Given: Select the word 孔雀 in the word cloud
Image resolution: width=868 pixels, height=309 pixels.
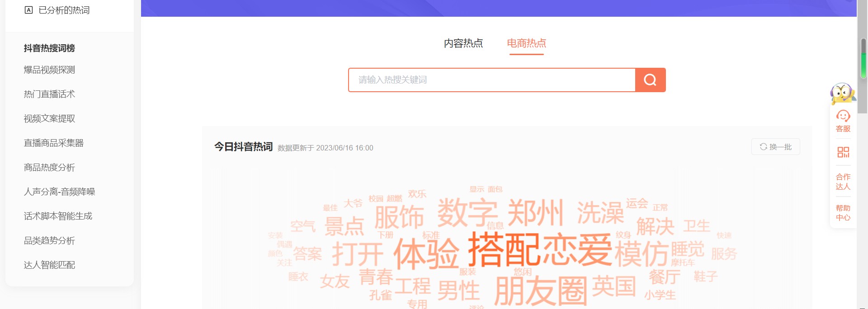Looking at the screenshot, I should coord(381,295).
